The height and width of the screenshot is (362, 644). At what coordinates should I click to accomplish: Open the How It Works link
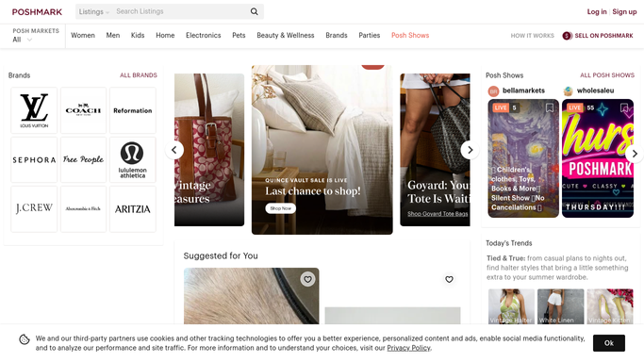coord(533,36)
